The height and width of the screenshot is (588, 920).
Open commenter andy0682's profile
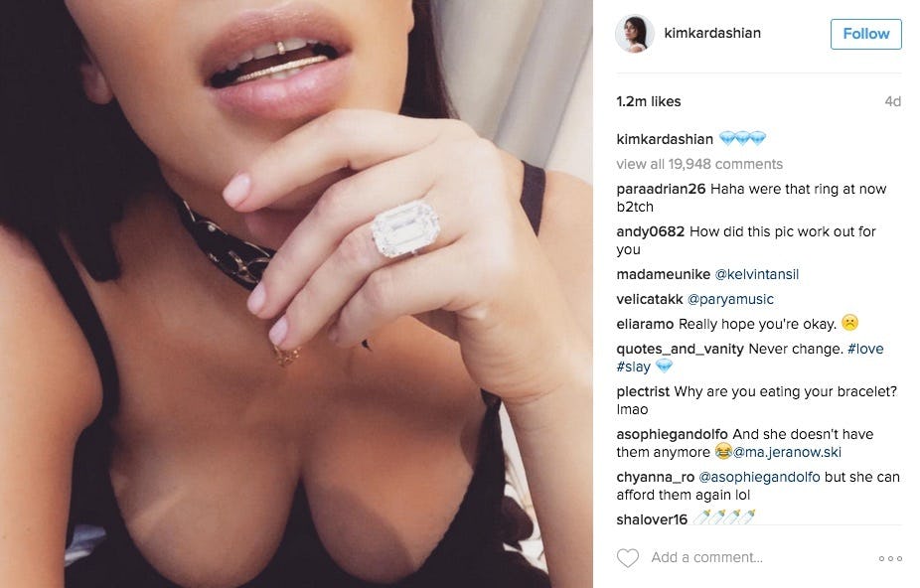650,231
